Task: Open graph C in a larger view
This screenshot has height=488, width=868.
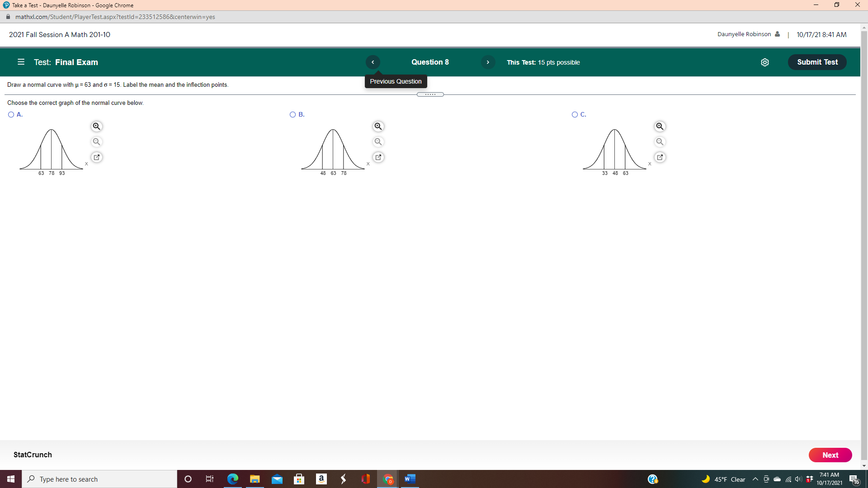Action: click(x=660, y=157)
